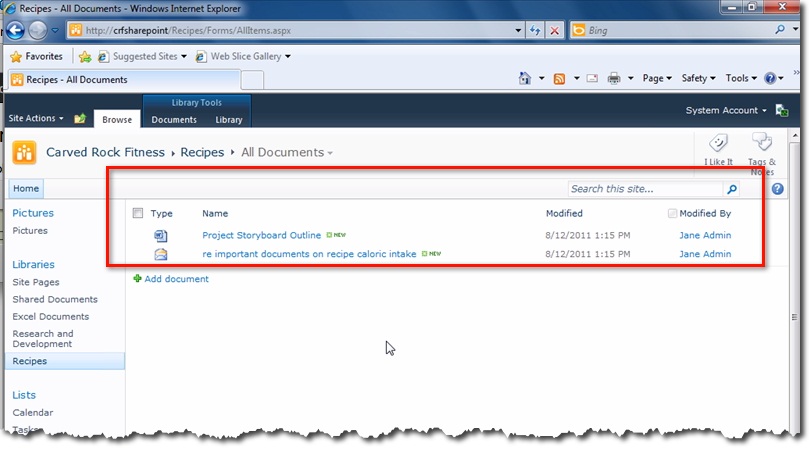810x449 pixels.
Task: Switch to the Browse ribbon tab
Action: click(117, 119)
